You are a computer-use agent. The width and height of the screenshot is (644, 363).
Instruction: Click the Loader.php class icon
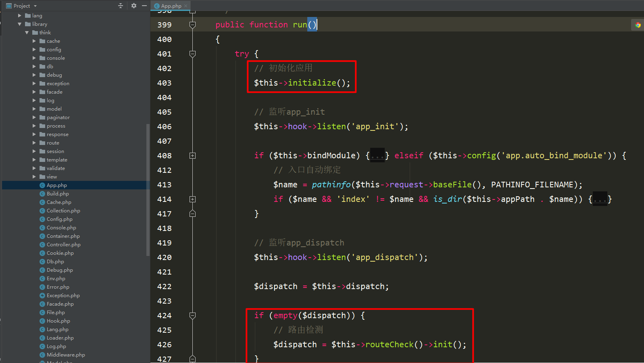point(42,338)
